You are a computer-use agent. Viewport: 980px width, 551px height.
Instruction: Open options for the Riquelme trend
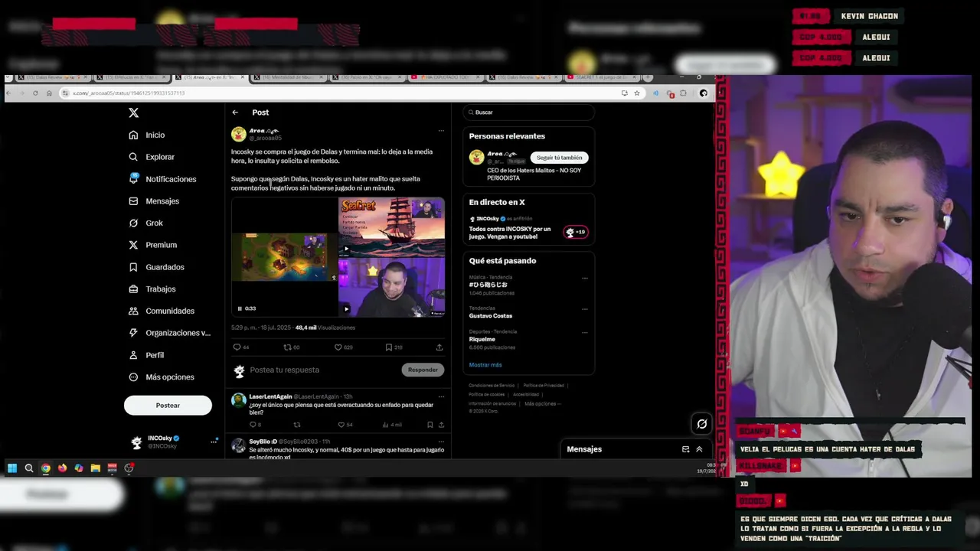point(585,332)
